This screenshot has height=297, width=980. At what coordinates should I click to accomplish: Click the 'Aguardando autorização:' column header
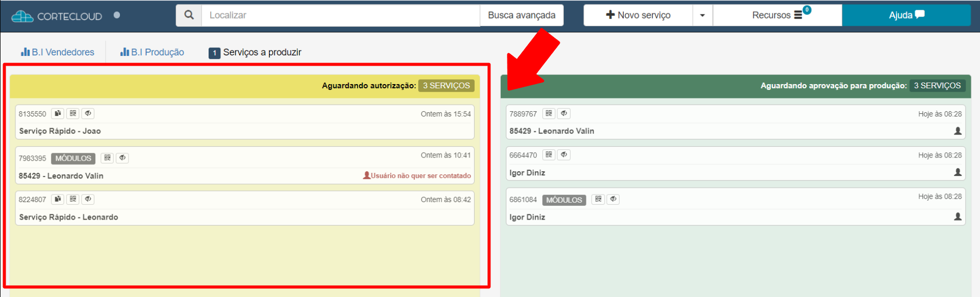click(x=369, y=86)
